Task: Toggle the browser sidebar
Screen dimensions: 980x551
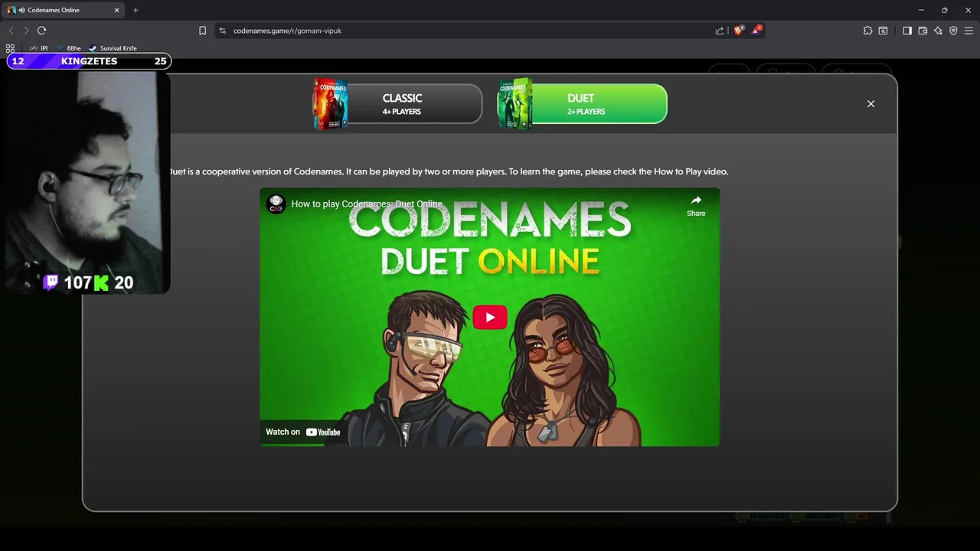Action: 907,31
